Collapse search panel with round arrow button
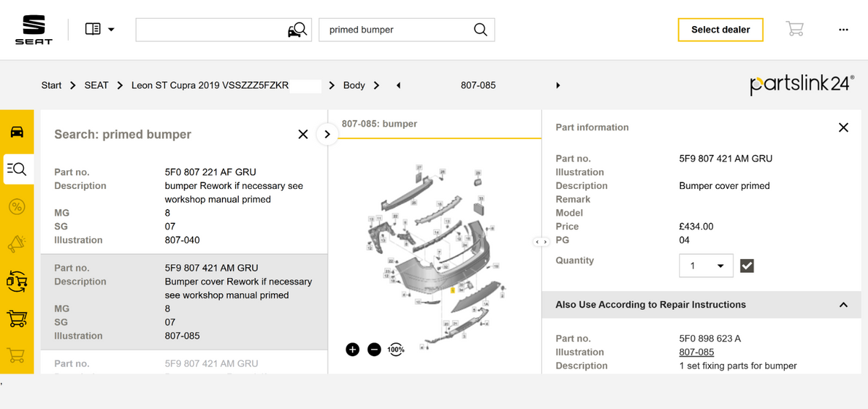The height and width of the screenshot is (409, 868). click(x=328, y=134)
